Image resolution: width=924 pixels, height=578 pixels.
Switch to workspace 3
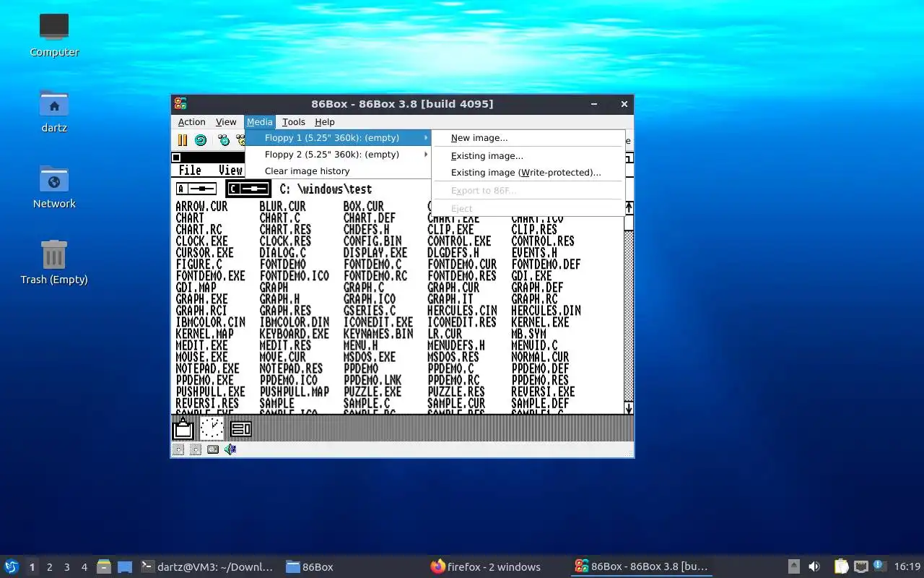coord(67,566)
